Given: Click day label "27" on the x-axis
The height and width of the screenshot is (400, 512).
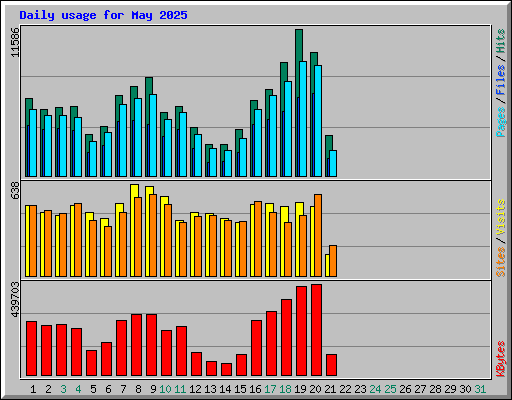Looking at the screenshot, I should click(x=420, y=389).
